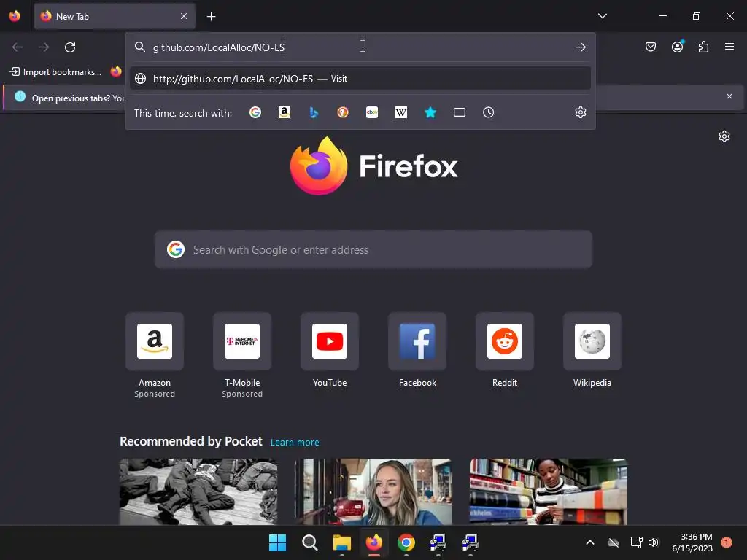Open the Windows Start menu
This screenshot has height=560, width=747.
click(278, 542)
